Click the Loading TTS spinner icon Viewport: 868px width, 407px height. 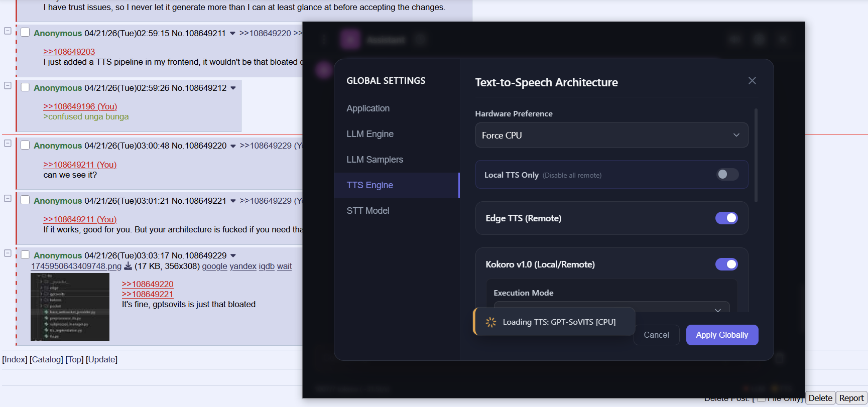pyautogui.click(x=490, y=322)
